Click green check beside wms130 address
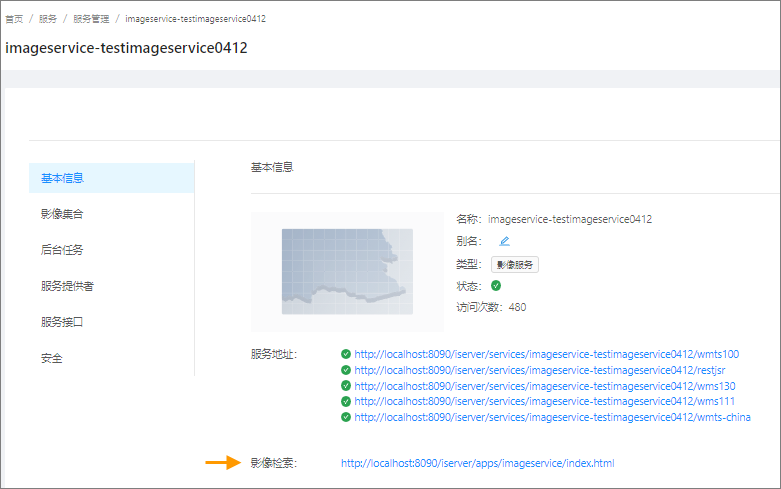This screenshot has width=781, height=489. pyautogui.click(x=346, y=386)
